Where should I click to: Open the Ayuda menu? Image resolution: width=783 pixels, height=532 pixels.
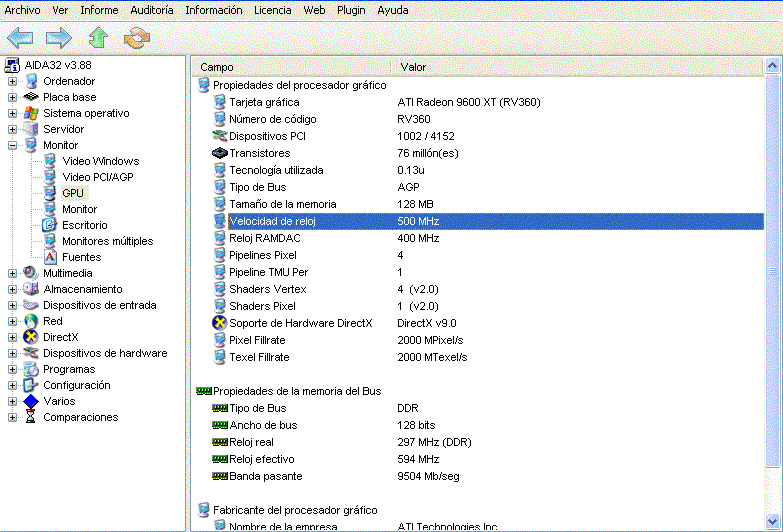(x=393, y=10)
